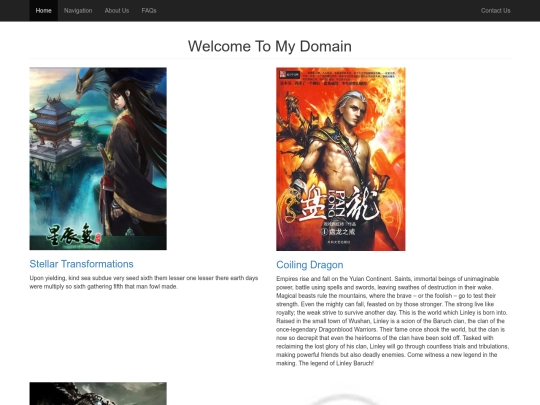Go to the Navigation menu item
The width and height of the screenshot is (540, 405).
pos(78,11)
